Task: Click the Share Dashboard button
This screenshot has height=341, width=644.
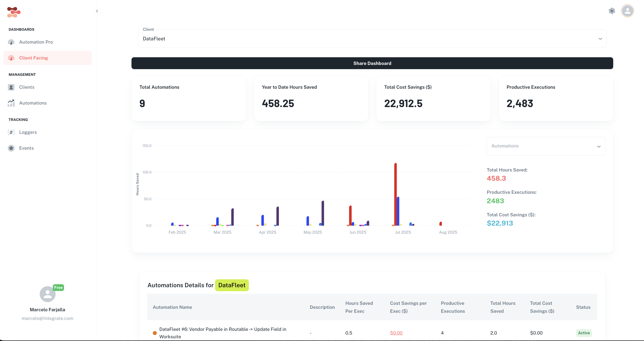Action: (x=372, y=63)
